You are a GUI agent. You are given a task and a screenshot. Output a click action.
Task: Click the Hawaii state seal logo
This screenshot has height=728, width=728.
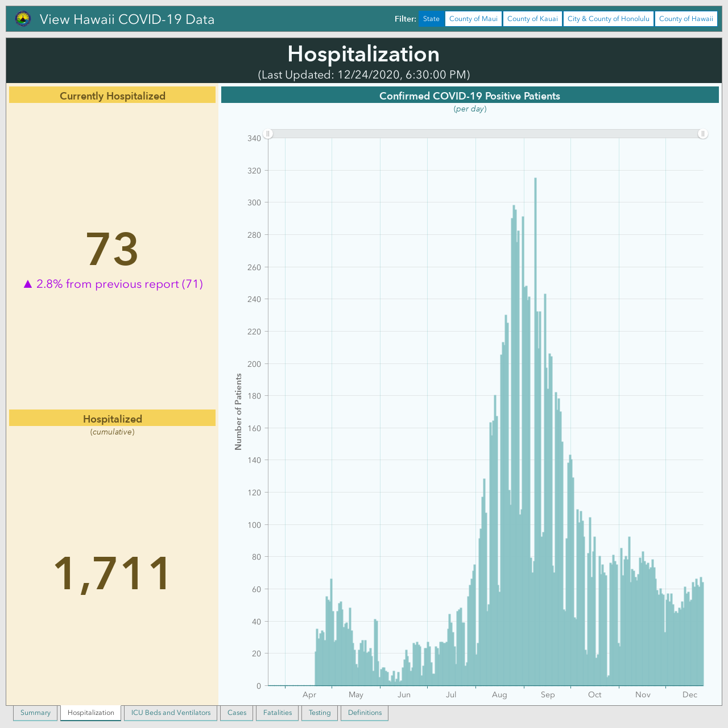click(23, 19)
